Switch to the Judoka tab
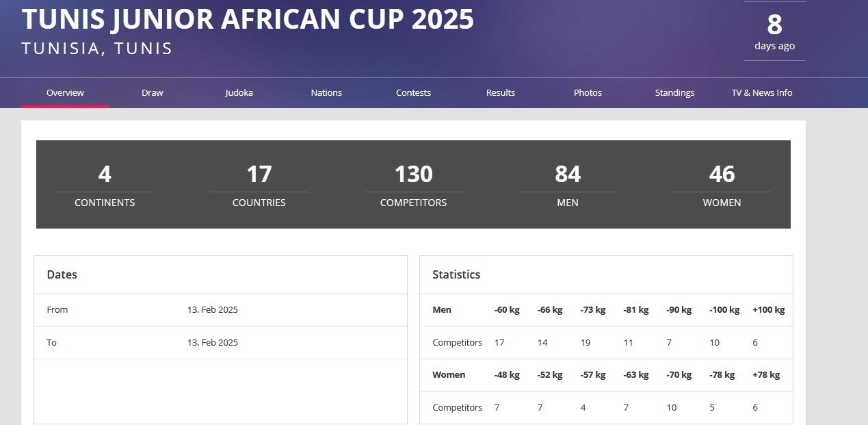Image resolution: width=868 pixels, height=425 pixels. click(239, 93)
